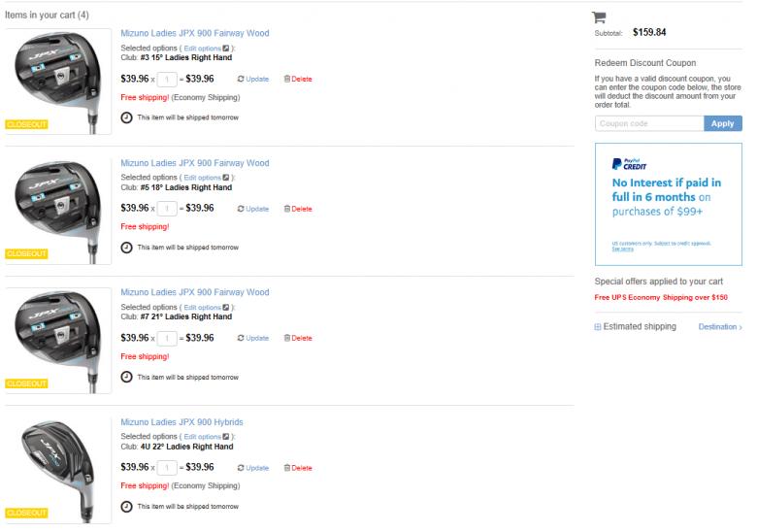Screen dimensions: 757x532
Task: Apply the discount coupon code
Action: pyautogui.click(x=722, y=123)
